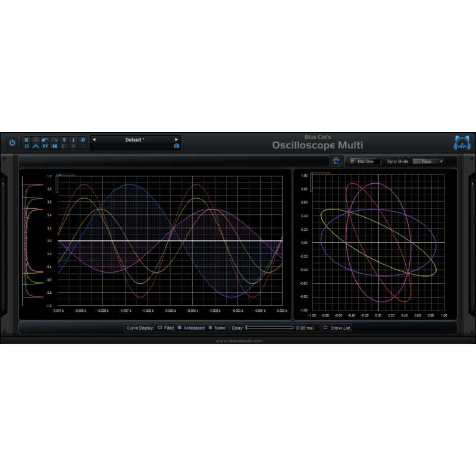Click the redo arrow icon
476x476 pixels.
coord(54,139)
